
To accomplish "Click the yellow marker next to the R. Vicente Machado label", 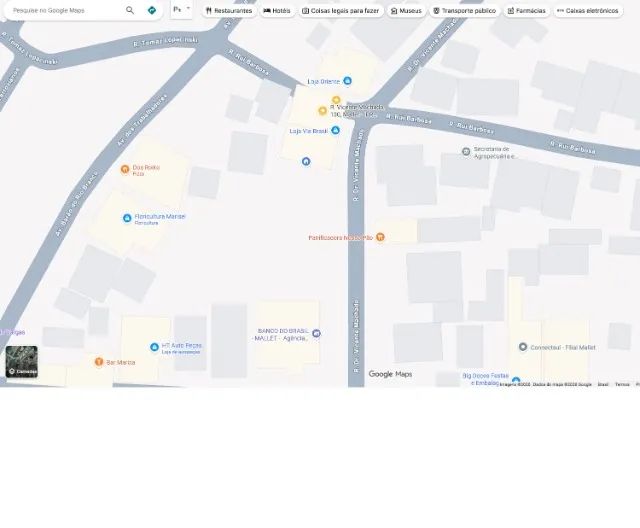I will click(x=322, y=111).
